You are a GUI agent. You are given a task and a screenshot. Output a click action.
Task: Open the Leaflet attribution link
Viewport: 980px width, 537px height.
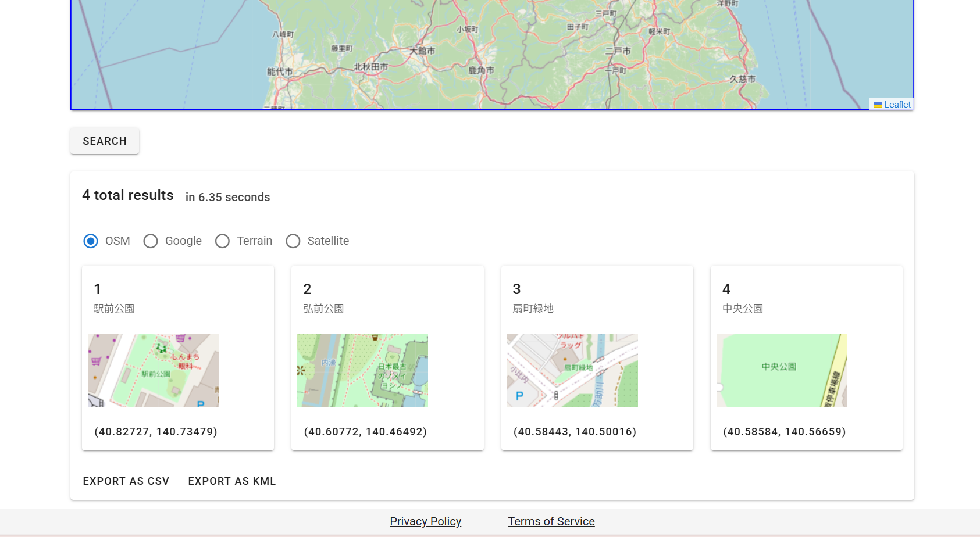click(x=897, y=105)
